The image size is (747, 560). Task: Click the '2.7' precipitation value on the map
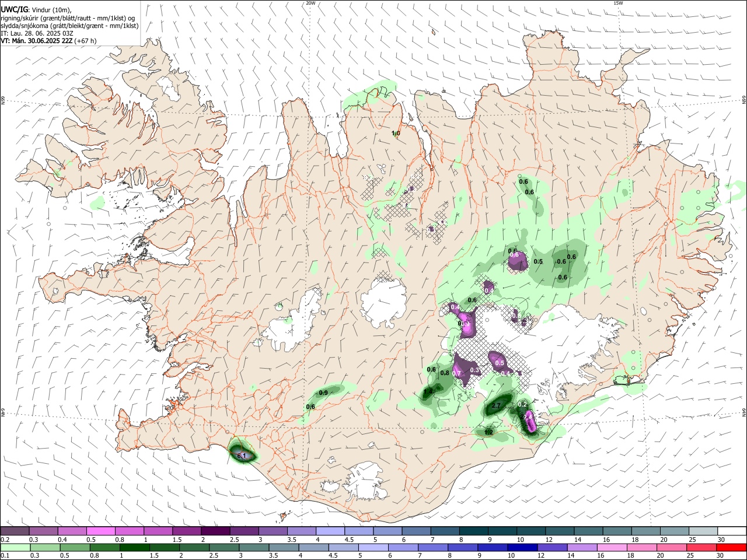click(x=496, y=405)
